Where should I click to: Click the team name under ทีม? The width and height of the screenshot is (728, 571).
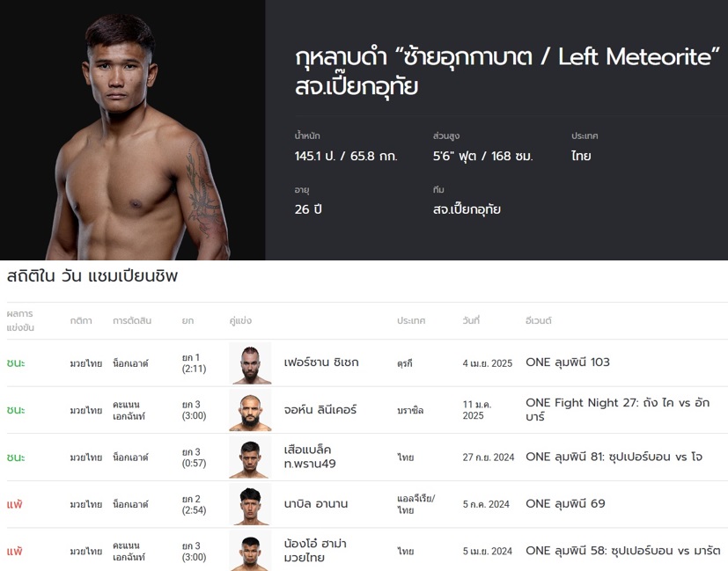point(467,209)
